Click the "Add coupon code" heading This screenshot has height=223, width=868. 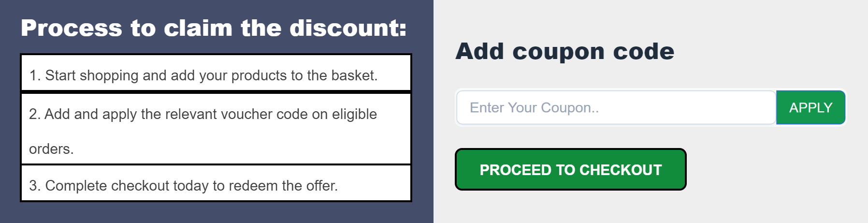564,51
